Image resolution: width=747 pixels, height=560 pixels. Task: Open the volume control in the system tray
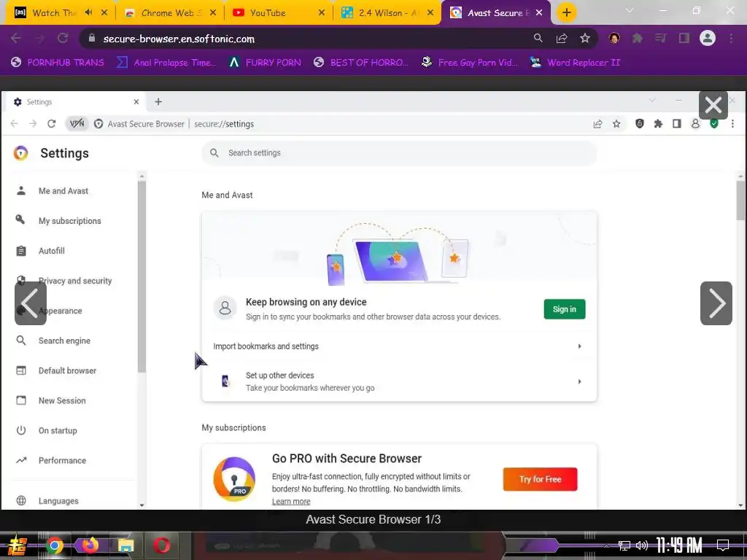[x=642, y=545]
